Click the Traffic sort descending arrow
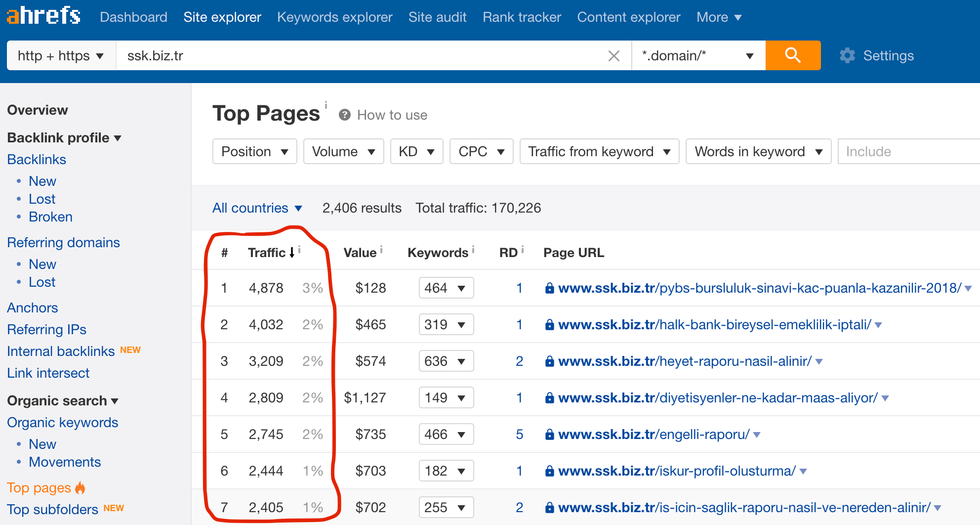 [292, 253]
